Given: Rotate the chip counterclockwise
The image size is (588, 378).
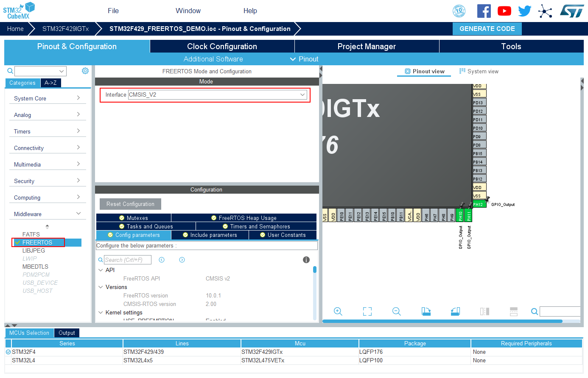Looking at the screenshot, I should point(455,311).
